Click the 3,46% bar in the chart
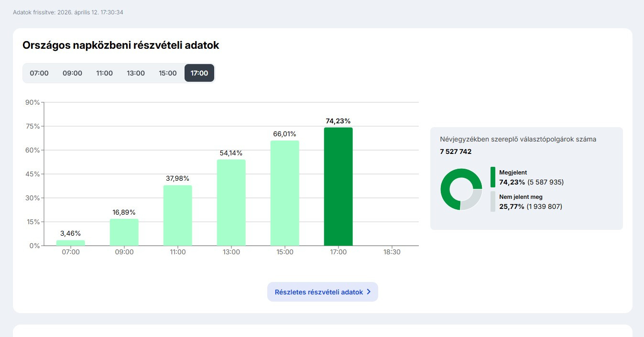The width and height of the screenshot is (644, 337). 71,243
